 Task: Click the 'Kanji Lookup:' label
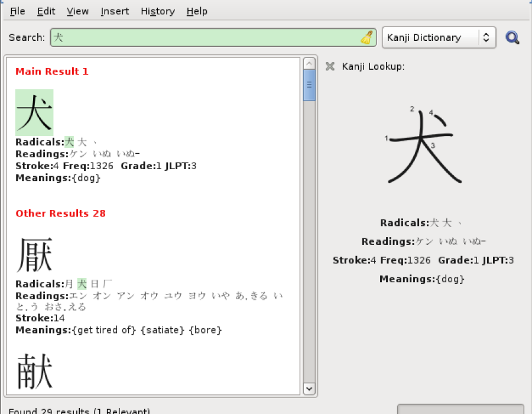pos(373,66)
